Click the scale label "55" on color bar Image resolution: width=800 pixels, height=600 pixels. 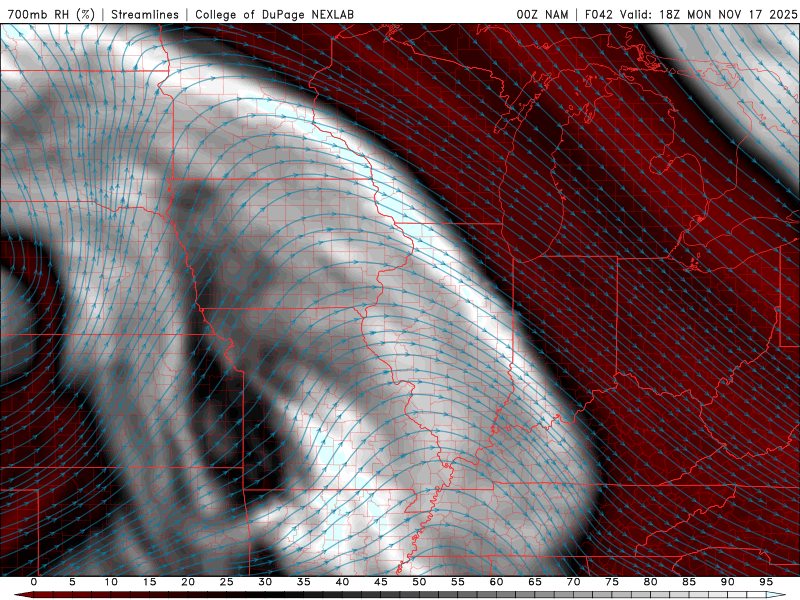[x=458, y=582]
